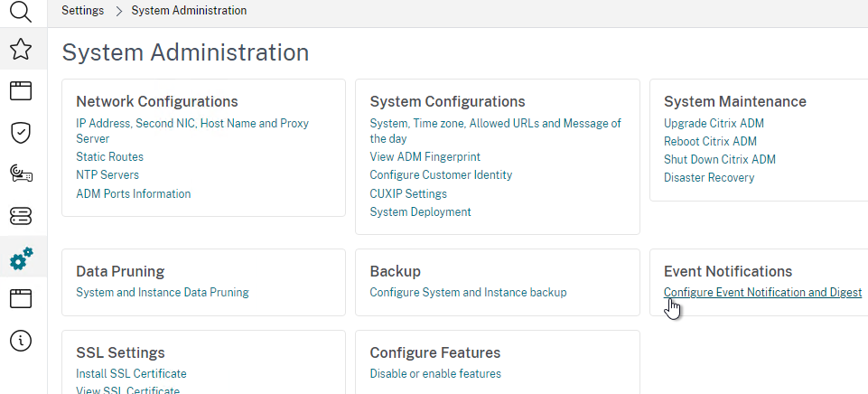This screenshot has height=394, width=868.
Task: Click Reboot Citrix ADM
Action: 710,142
